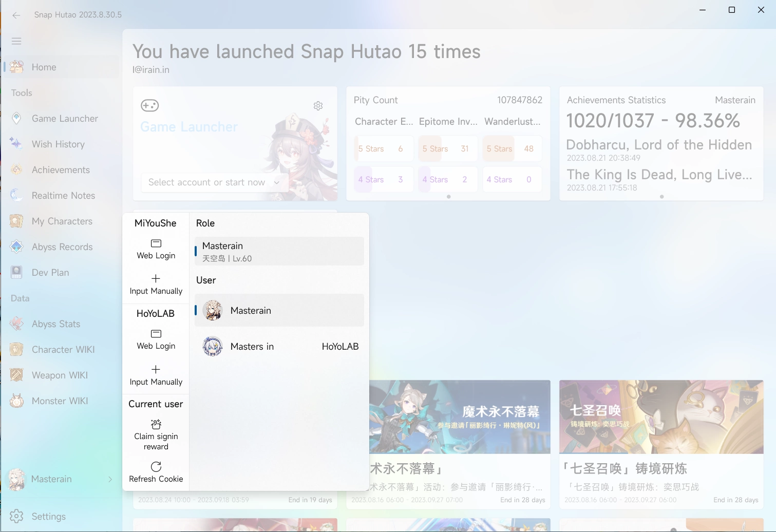Click the 1020/1037 achievements percentage
The image size is (776, 532).
coord(653,121)
